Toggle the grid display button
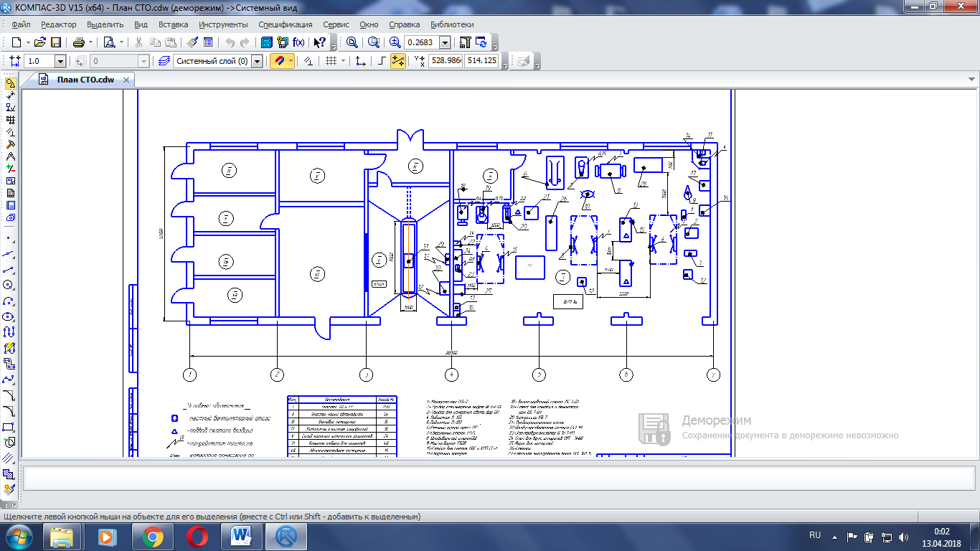980x551 pixels. (x=331, y=62)
